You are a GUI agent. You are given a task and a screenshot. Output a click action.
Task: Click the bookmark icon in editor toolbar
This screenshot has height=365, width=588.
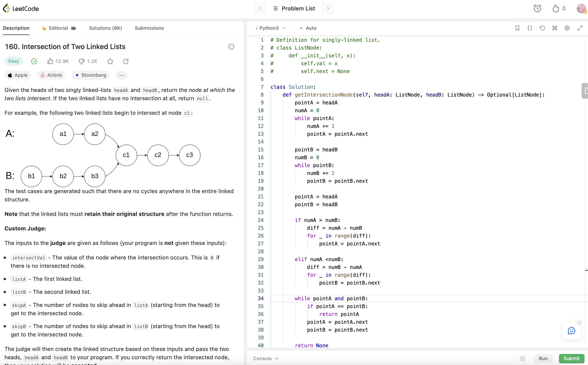[x=517, y=28]
